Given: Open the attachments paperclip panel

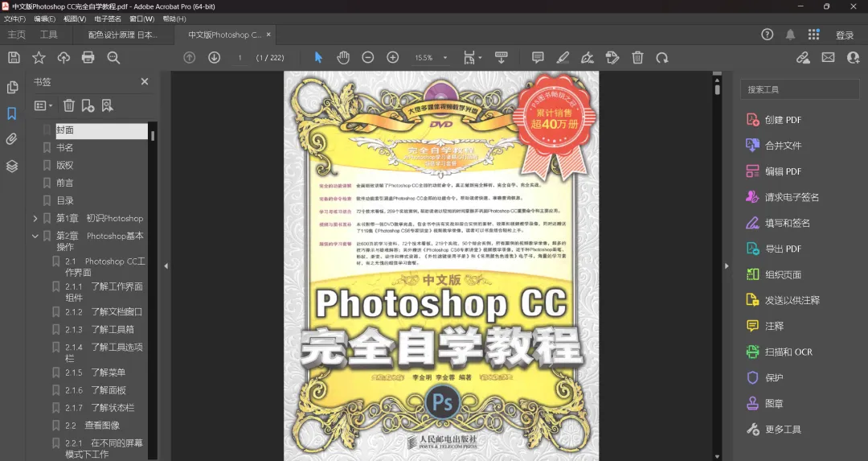Looking at the screenshot, I should [x=11, y=139].
